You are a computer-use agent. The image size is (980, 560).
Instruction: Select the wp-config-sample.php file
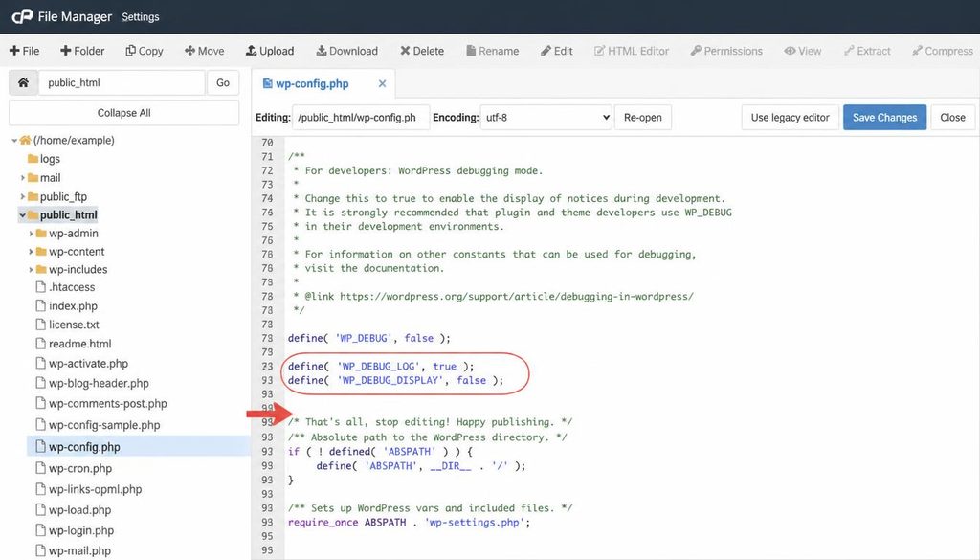click(99, 425)
